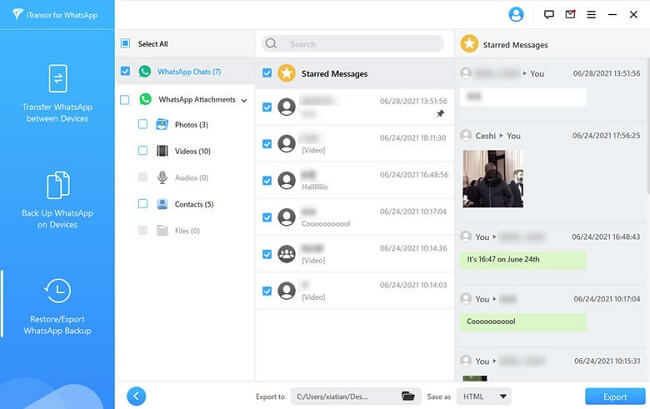Viewport: 650px width, 409px height.
Task: Click the iTransor for WhatsApp logo
Action: [x=55, y=15]
